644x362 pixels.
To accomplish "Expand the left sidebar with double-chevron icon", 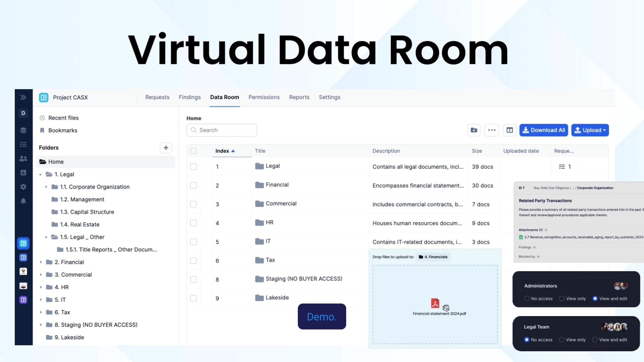I will click(x=23, y=98).
